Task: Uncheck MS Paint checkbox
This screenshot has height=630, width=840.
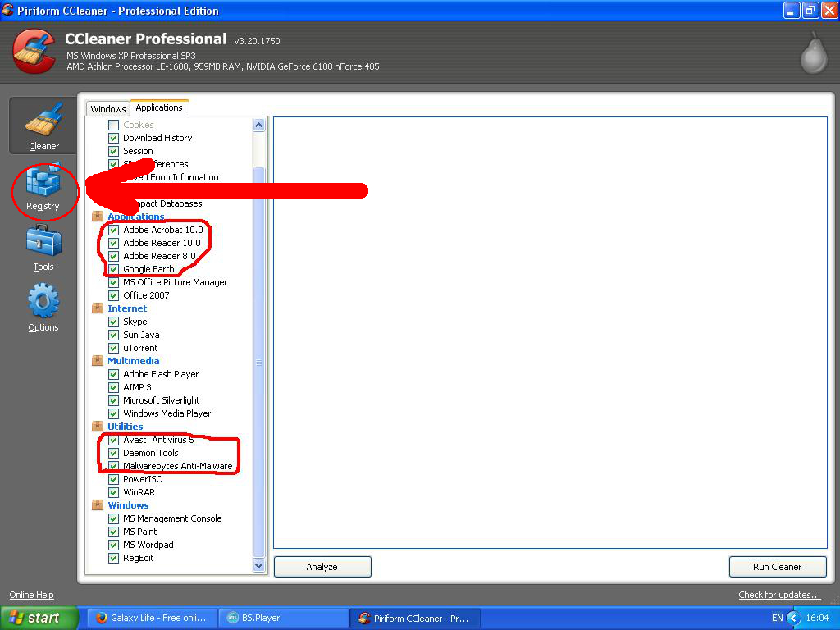Action: (113, 532)
